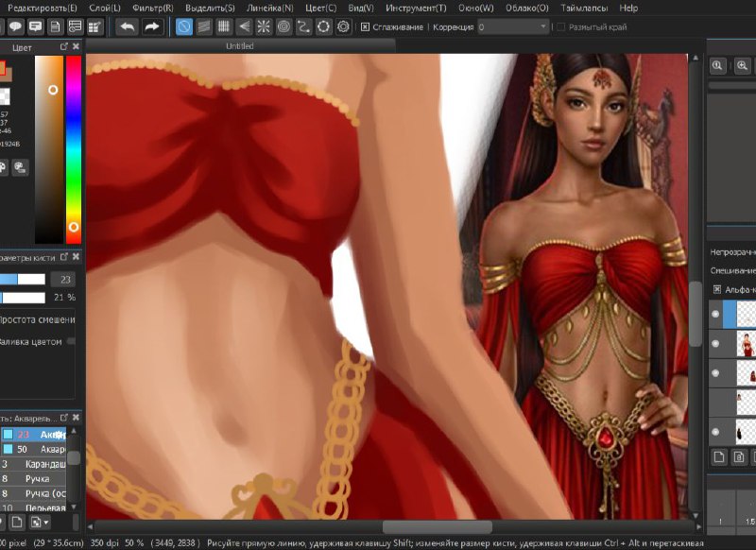Image resolution: width=756 pixels, height=550 pixels.
Task: Toggle the Сглаживание checkbox
Action: (x=365, y=27)
